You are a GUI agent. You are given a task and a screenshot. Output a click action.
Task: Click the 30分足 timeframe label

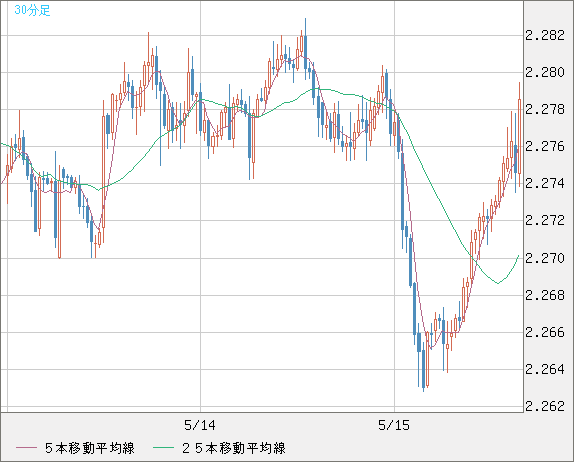pyautogui.click(x=32, y=10)
